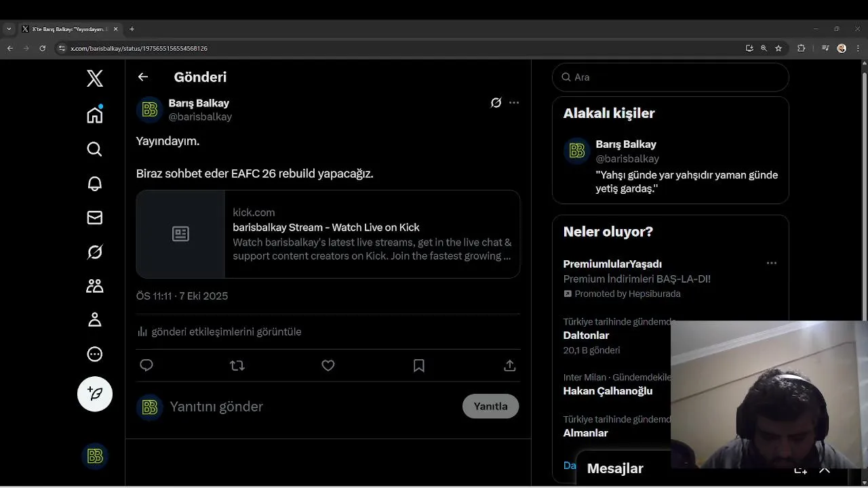Open browser extensions puzzle icon
This screenshot has width=868, height=488.
click(802, 48)
